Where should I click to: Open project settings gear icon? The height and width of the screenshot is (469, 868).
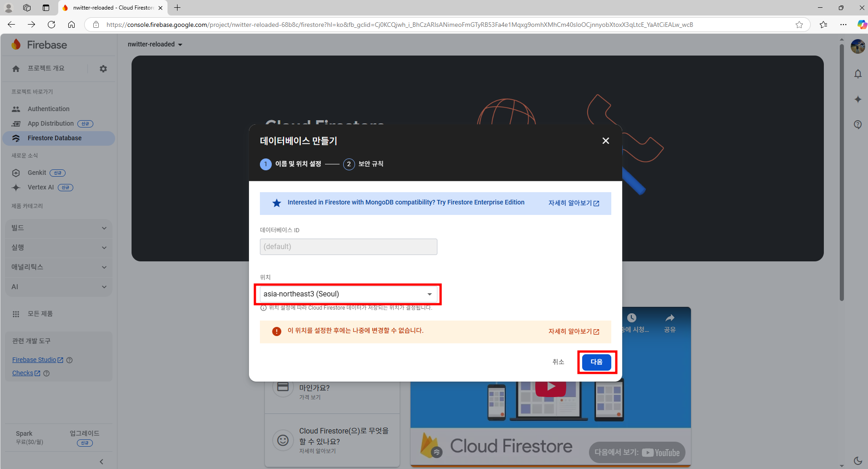coord(103,69)
